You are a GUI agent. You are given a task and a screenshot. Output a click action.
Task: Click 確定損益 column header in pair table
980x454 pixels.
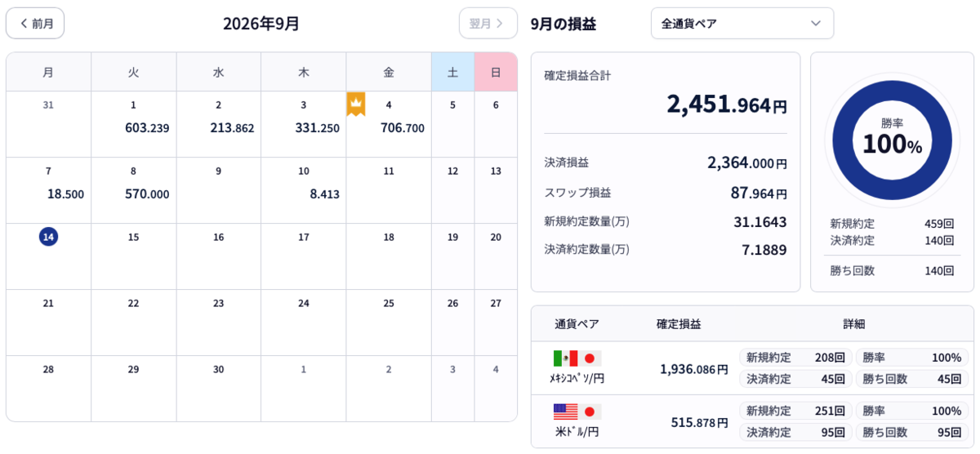pos(679,324)
